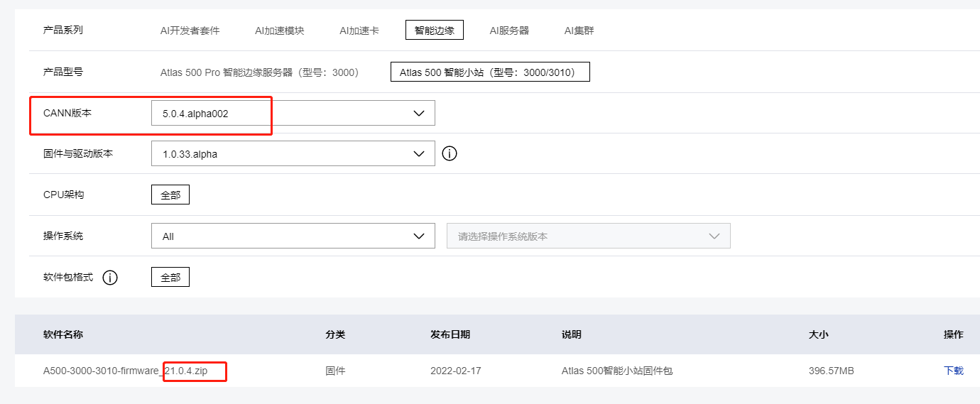This screenshot has width=980, height=404.
Task: Click 发布日期 column header
Action: 450,334
